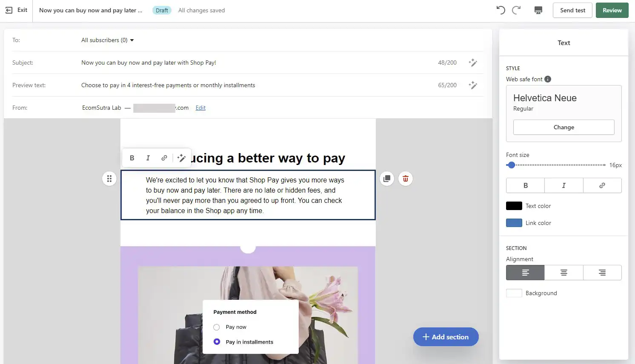Open section Background color swatch
This screenshot has height=364, width=635.
(x=514, y=293)
